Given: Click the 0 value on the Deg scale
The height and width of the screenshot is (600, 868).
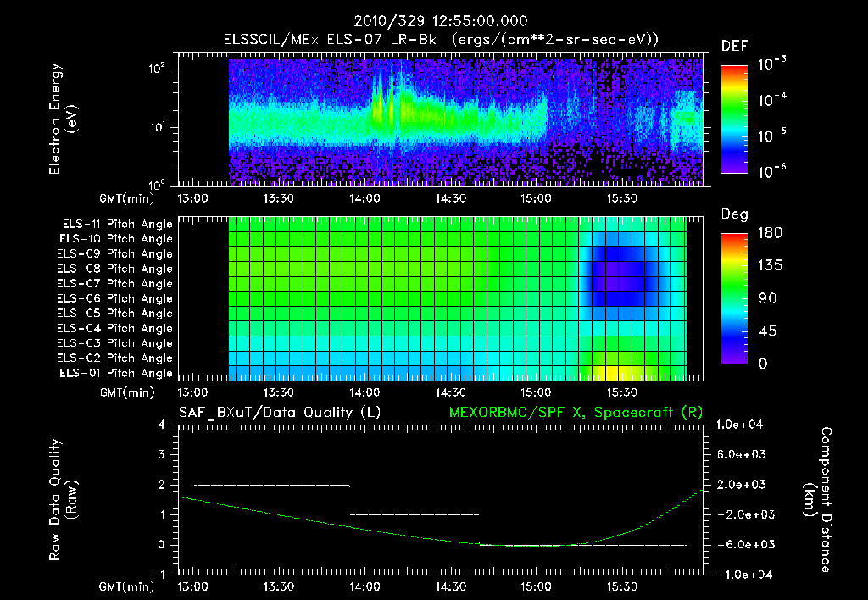Looking at the screenshot, I should [763, 364].
